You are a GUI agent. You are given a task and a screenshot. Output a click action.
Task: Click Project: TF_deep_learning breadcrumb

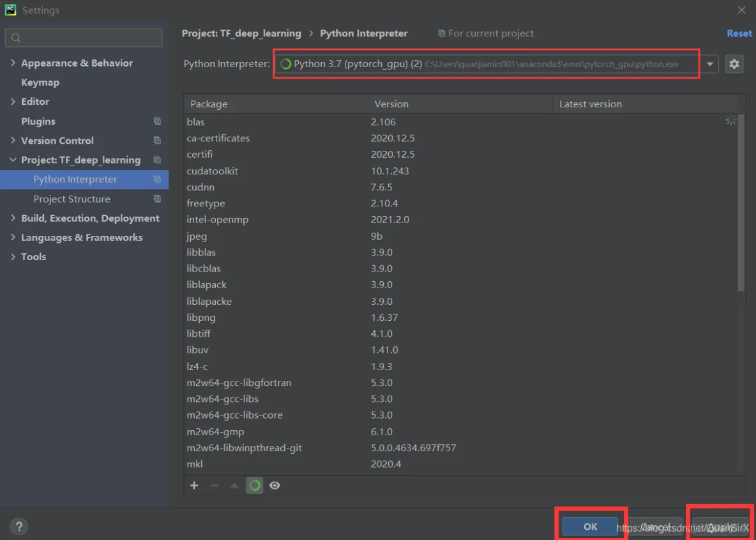241,33
